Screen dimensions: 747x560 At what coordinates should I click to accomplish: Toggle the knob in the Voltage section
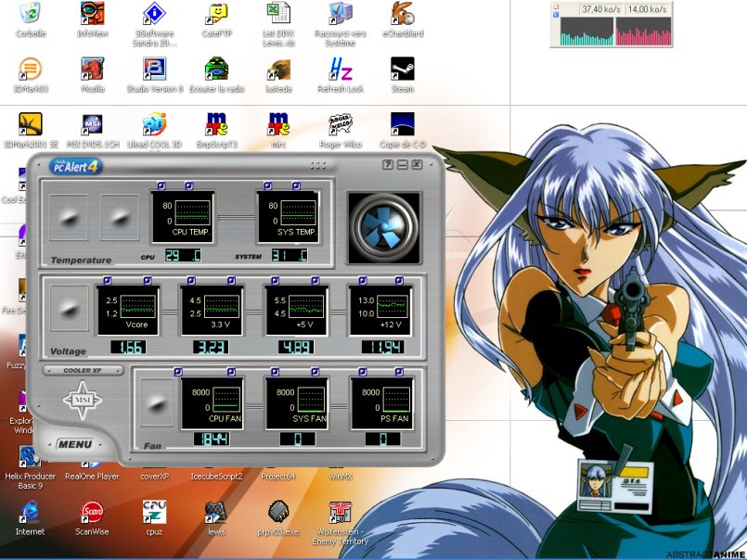70,309
